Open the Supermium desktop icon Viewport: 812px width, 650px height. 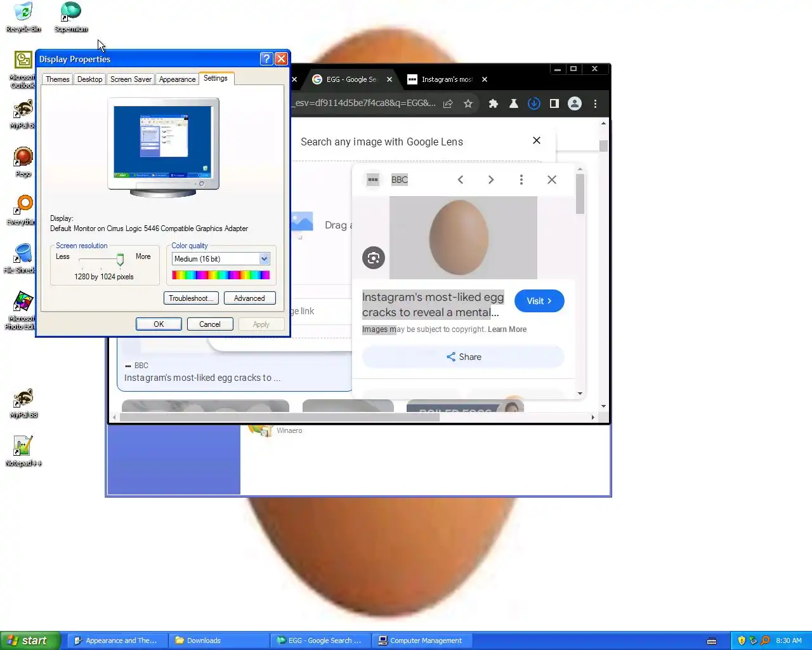coord(71,17)
